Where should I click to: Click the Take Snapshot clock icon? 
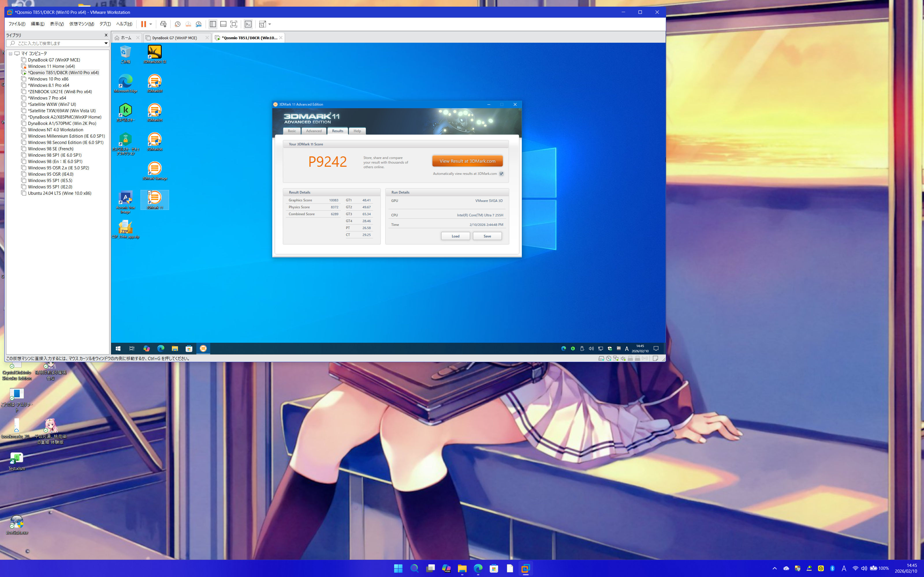coord(178,24)
